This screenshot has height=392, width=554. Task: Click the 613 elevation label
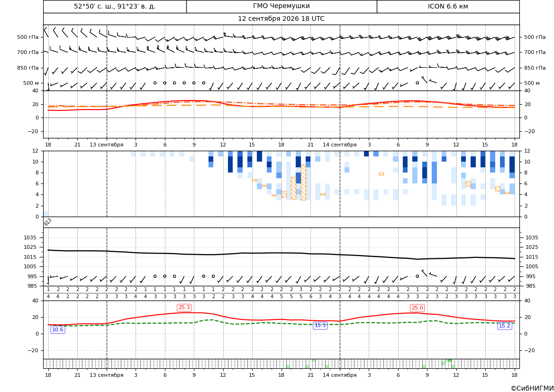point(48,222)
